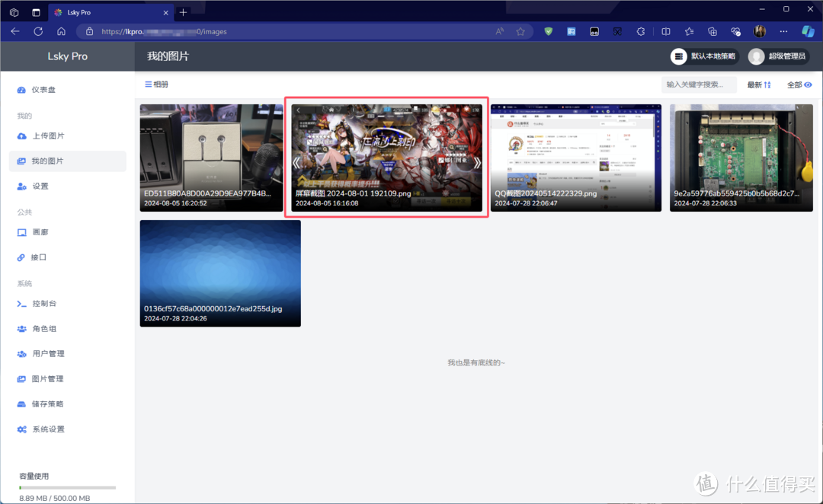Open the 相册 albums menu
This screenshot has height=504, width=823.
click(156, 85)
